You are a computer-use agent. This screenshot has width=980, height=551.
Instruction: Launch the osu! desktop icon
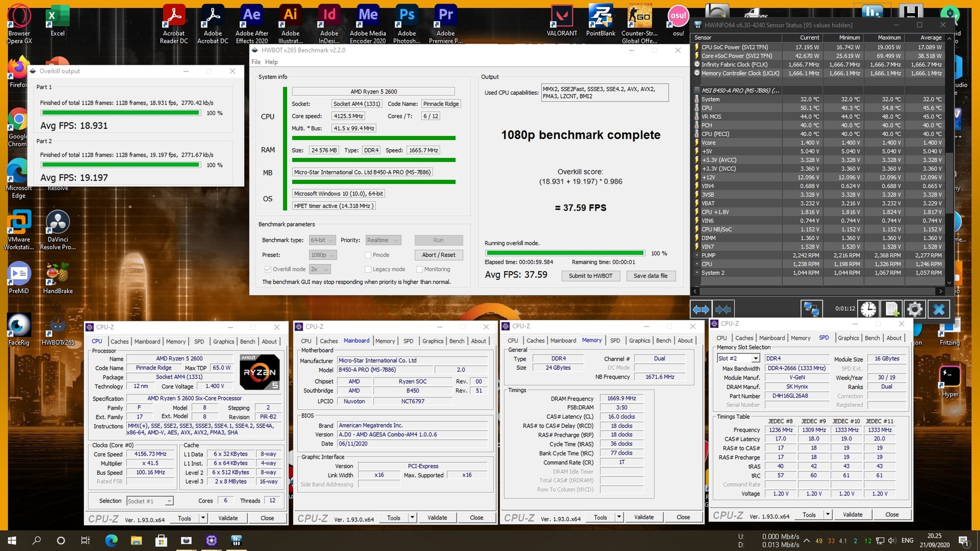[x=678, y=20]
